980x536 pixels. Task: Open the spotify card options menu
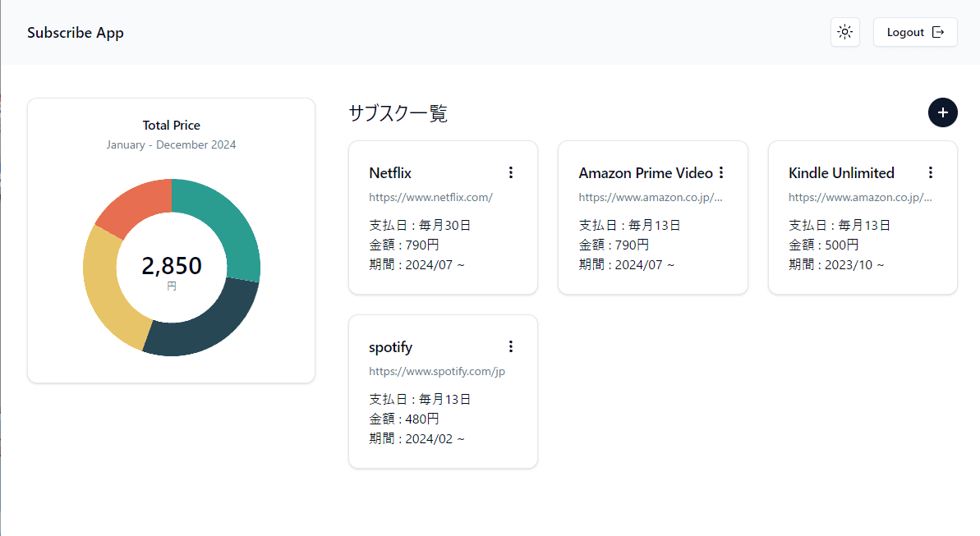point(511,346)
